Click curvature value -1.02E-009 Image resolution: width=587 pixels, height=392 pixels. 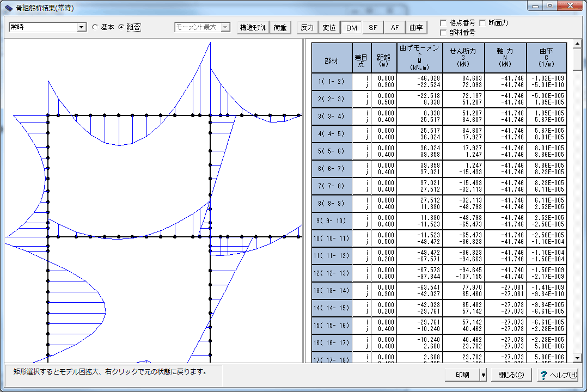[548, 78]
